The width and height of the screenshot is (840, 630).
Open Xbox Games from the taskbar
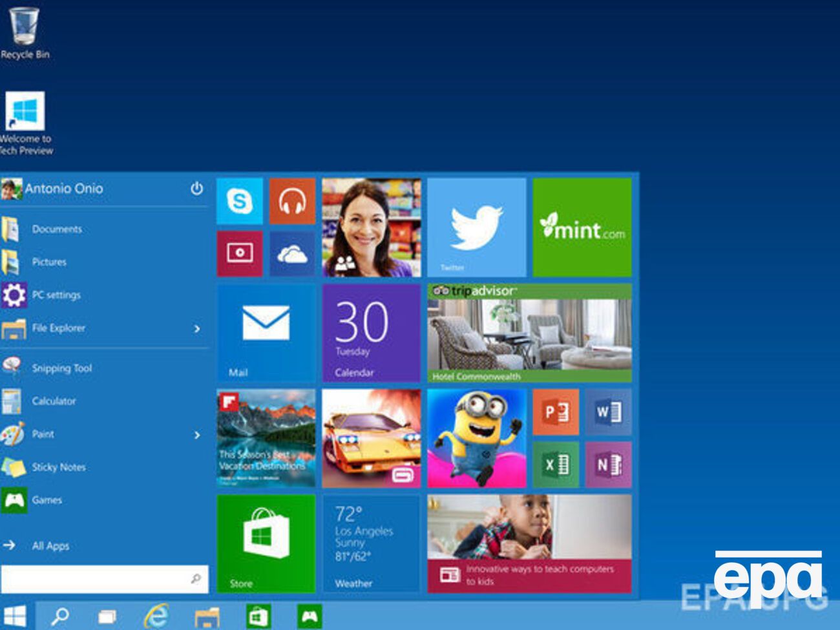[310, 617]
